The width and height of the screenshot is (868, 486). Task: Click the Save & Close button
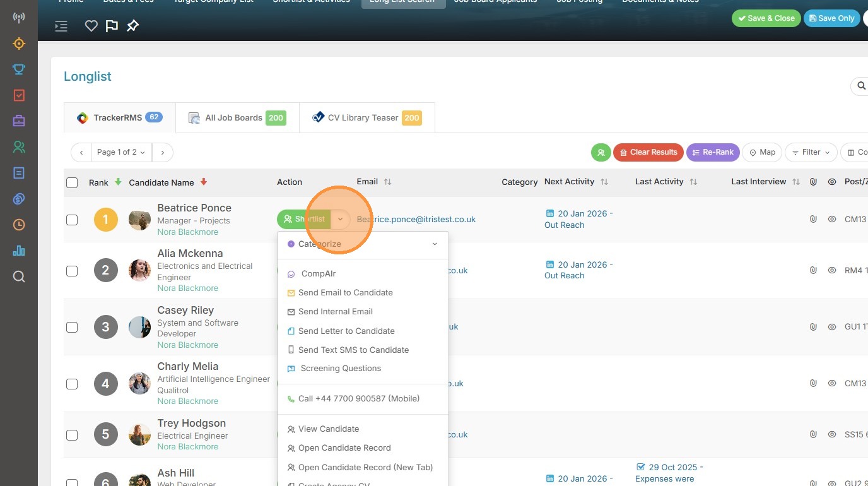click(x=766, y=18)
